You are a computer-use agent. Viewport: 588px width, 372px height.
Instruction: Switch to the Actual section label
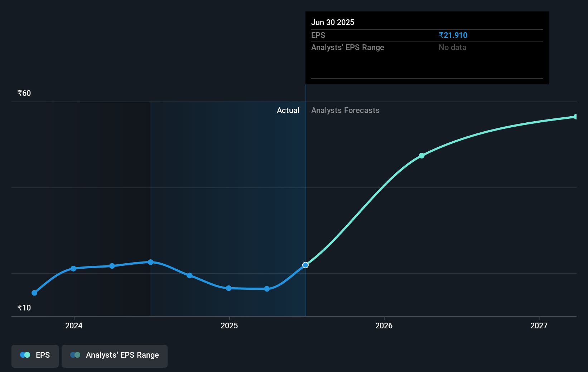288,111
